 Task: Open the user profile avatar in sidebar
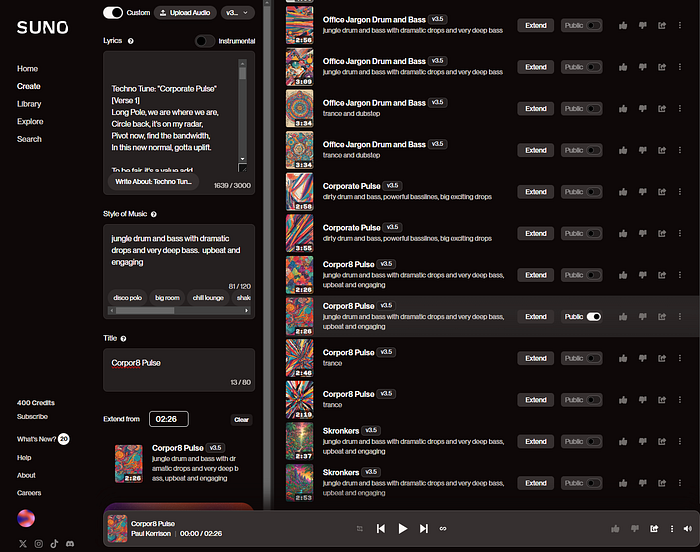coord(26,518)
